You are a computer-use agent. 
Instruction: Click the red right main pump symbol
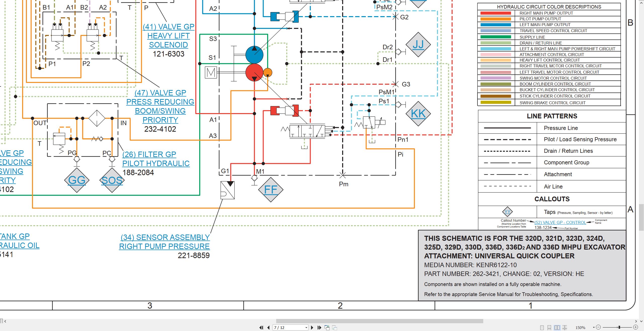[254, 72]
